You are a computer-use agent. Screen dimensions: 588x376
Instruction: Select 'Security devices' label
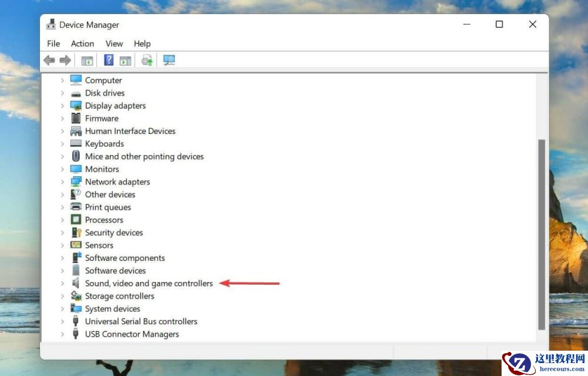coord(114,233)
